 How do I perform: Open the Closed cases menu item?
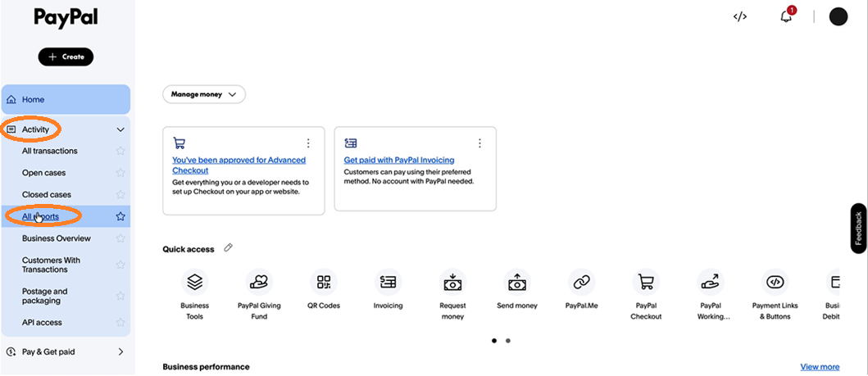pos(47,195)
